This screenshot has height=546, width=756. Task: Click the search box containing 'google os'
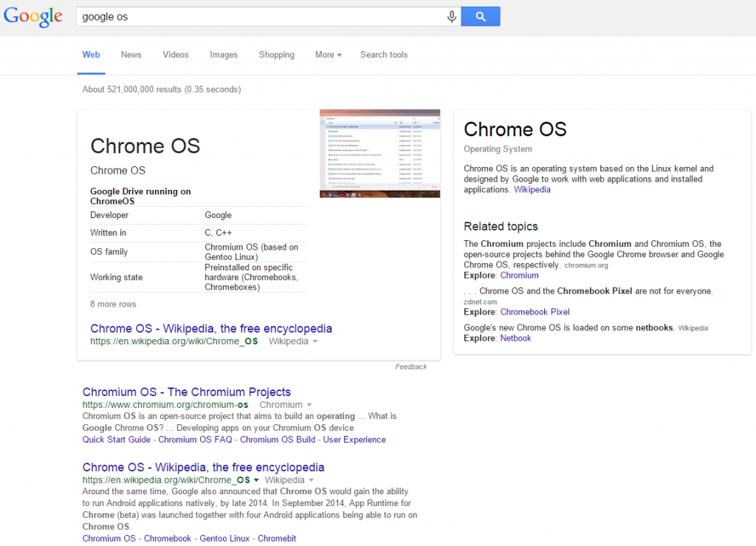tap(258, 16)
